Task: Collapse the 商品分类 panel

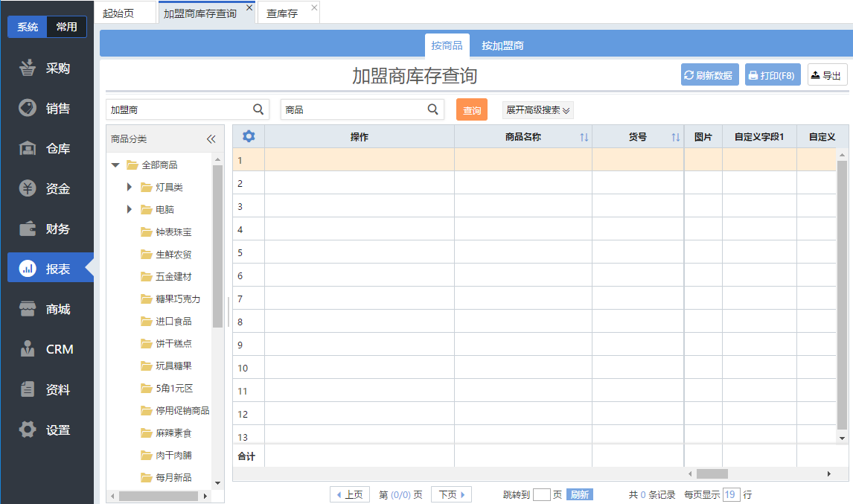Action: tap(211, 139)
